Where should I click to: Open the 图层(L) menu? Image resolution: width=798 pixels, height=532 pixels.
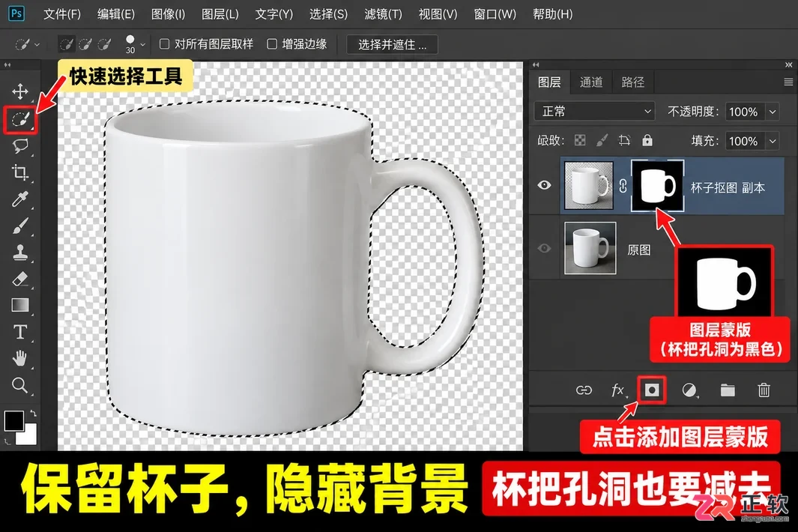click(220, 14)
